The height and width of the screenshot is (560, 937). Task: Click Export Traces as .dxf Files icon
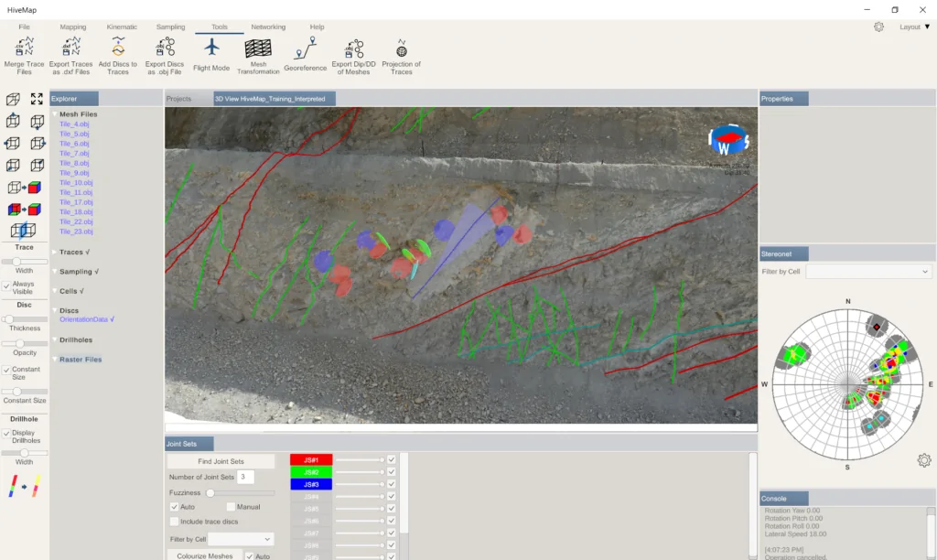click(70, 48)
